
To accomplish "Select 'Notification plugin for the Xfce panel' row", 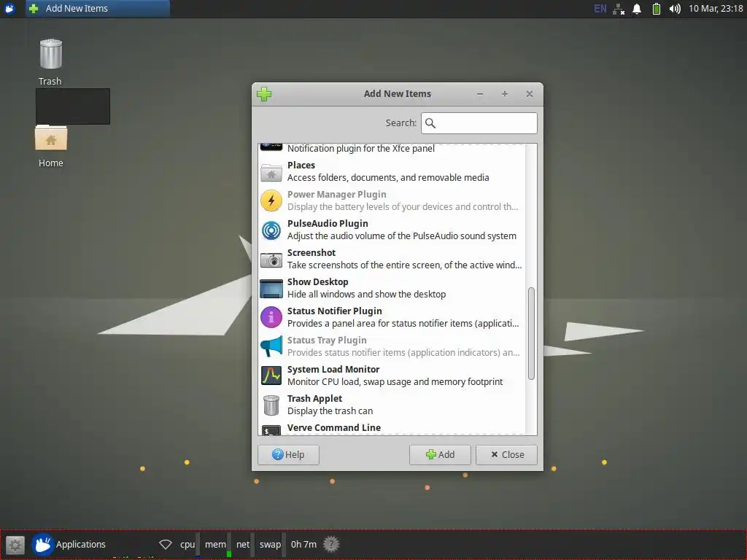I will tap(392, 148).
